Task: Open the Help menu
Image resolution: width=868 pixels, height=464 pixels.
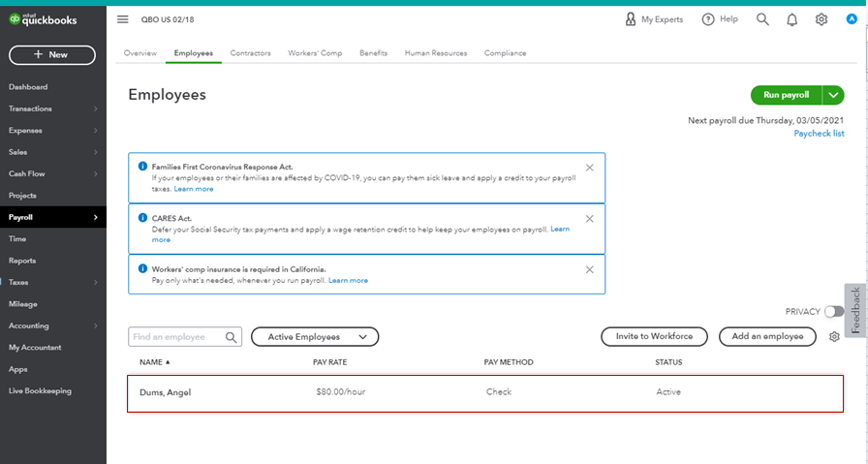Action: (720, 19)
